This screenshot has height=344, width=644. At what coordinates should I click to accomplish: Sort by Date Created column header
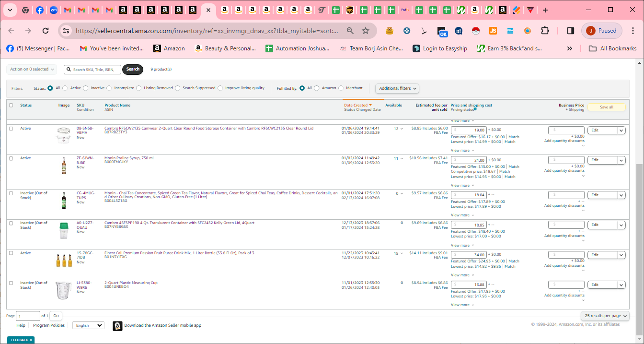(x=357, y=105)
